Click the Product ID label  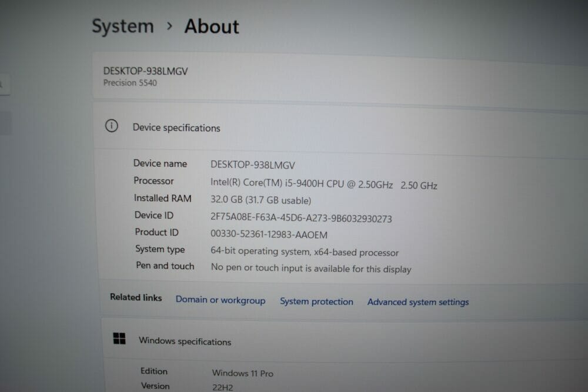pos(157,232)
